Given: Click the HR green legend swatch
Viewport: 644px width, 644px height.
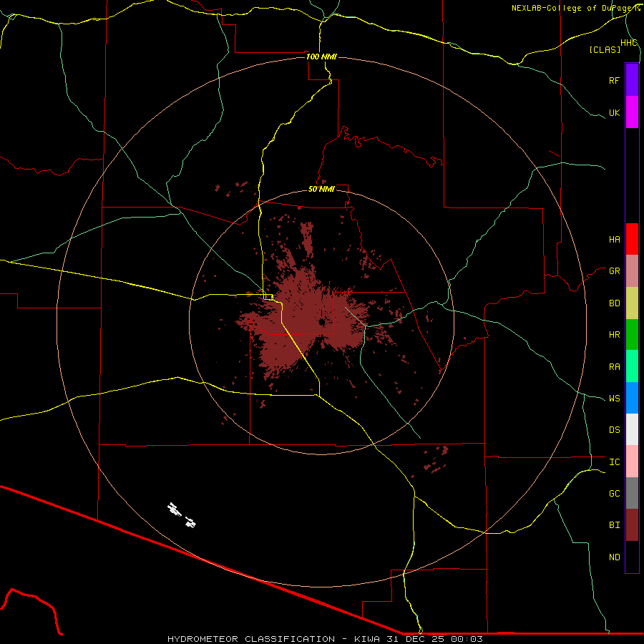Looking at the screenshot, I should (632, 335).
